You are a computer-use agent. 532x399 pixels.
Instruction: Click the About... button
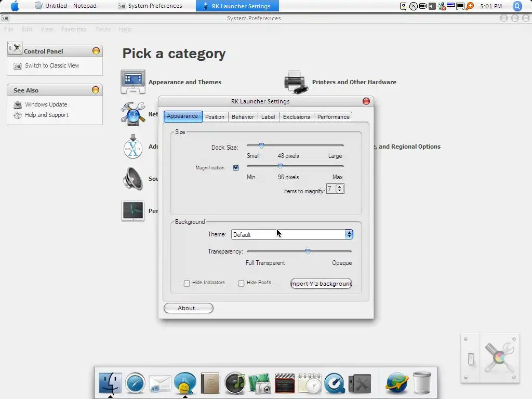(x=189, y=308)
